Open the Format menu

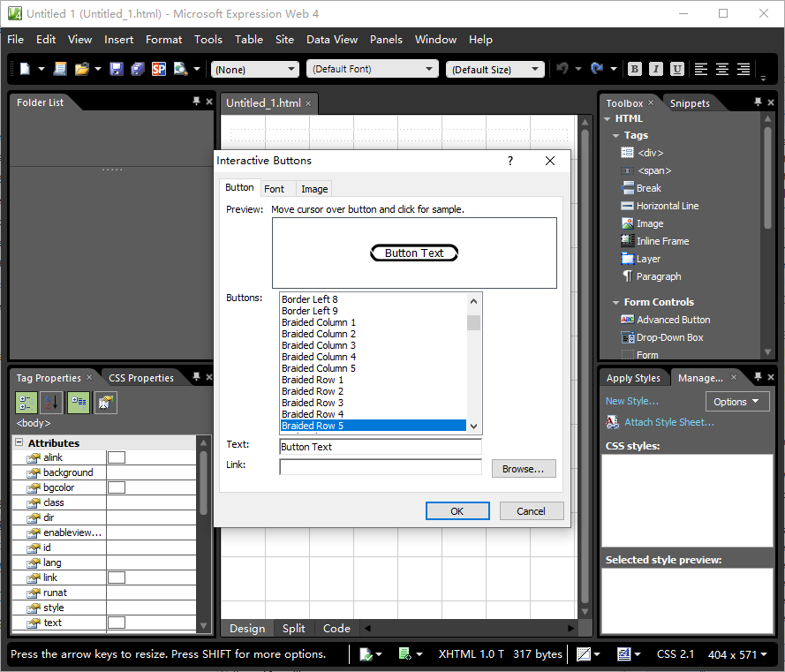click(163, 40)
